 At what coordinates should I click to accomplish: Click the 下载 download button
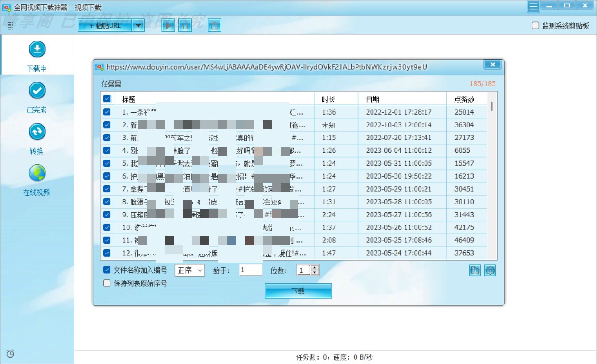(x=298, y=291)
